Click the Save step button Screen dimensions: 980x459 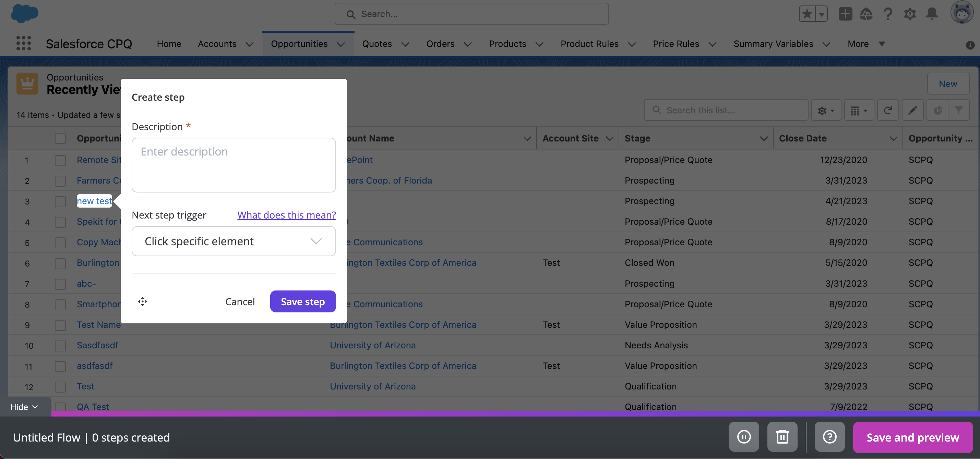(303, 302)
